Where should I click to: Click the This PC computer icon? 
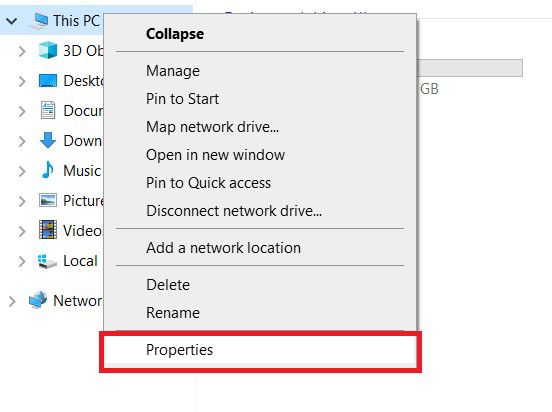pyautogui.click(x=39, y=20)
